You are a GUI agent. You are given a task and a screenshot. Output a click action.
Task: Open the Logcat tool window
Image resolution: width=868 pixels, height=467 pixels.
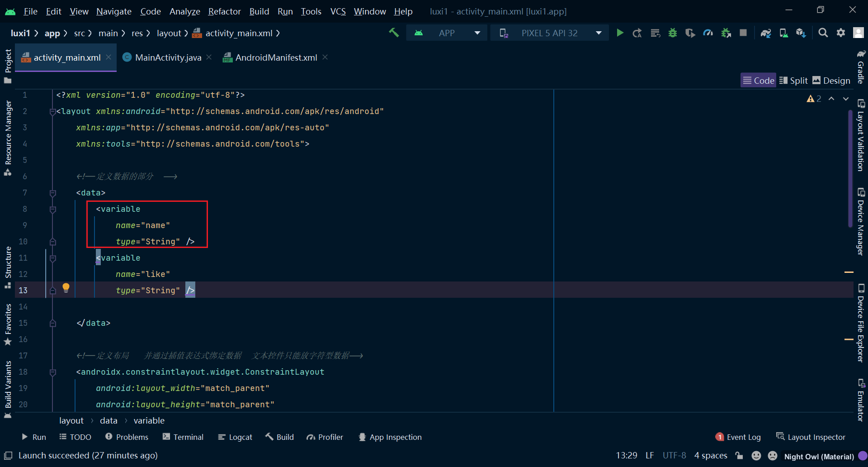coord(235,437)
